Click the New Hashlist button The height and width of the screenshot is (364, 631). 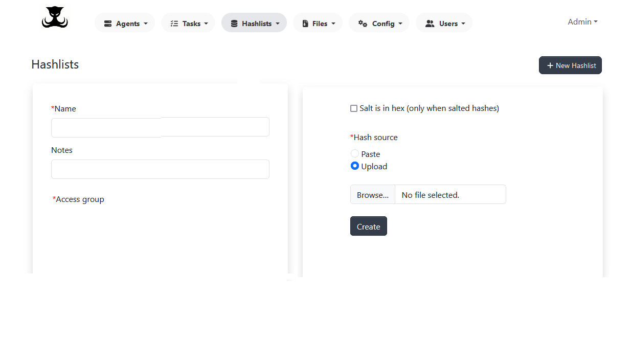tap(570, 65)
